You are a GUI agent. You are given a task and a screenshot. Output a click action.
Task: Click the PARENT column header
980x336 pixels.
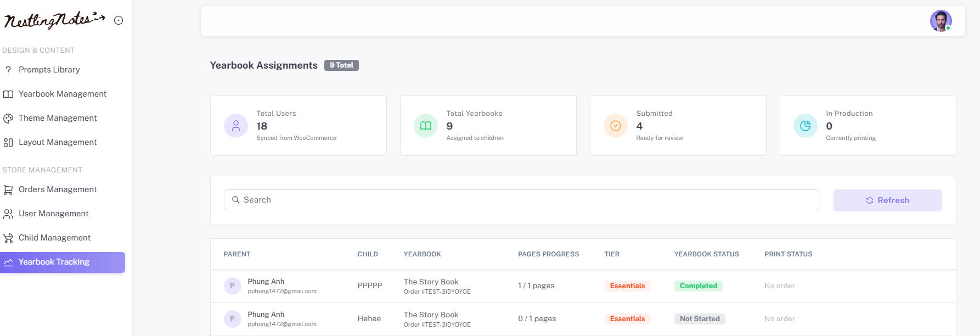coord(237,254)
